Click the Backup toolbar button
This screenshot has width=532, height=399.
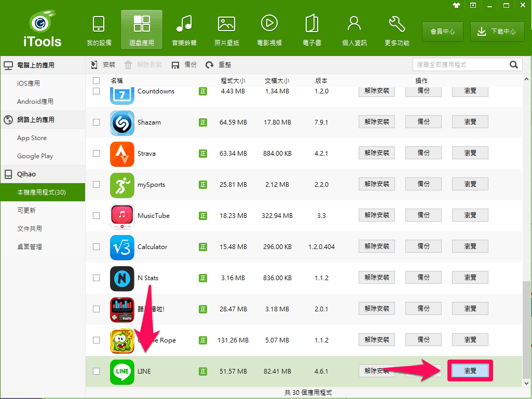coord(184,65)
